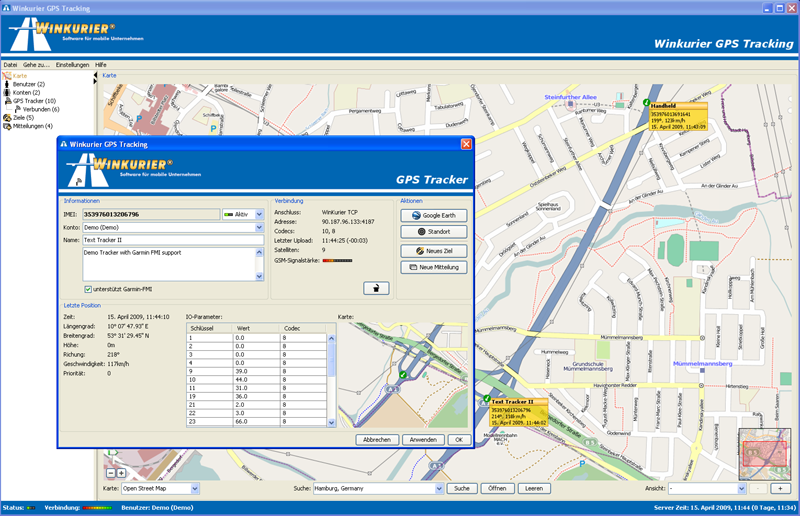800x516 pixels.
Task: Click the plus button beside Ansicht
Action: point(782,488)
